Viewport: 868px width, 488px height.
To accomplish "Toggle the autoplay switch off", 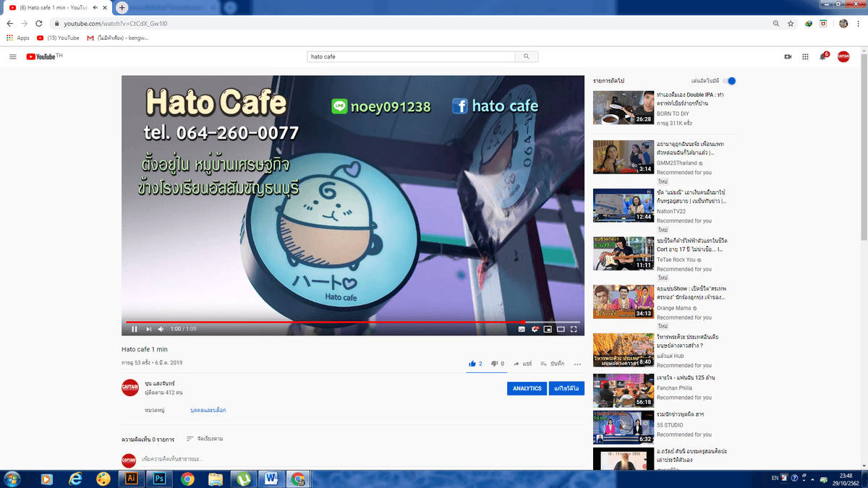I will [730, 81].
